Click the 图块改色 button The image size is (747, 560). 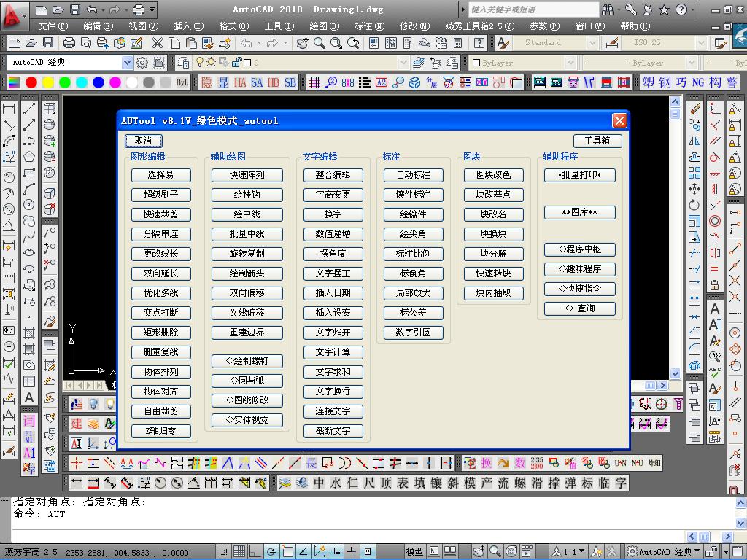pos(494,175)
